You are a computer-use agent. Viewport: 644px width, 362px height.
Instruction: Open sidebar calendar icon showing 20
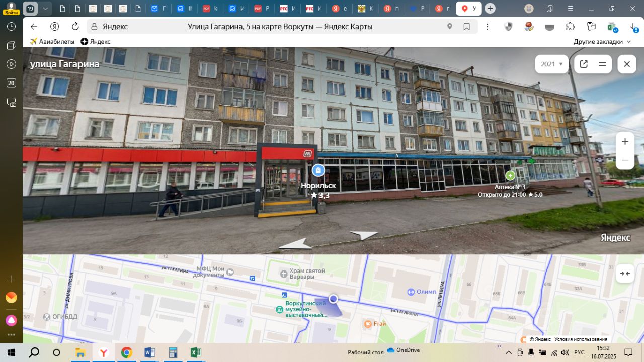click(x=11, y=83)
